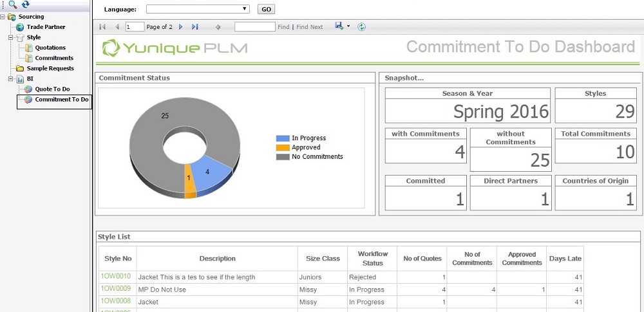Viewport: 644px width, 312px height.
Task: Click the GO button
Action: 266,9
